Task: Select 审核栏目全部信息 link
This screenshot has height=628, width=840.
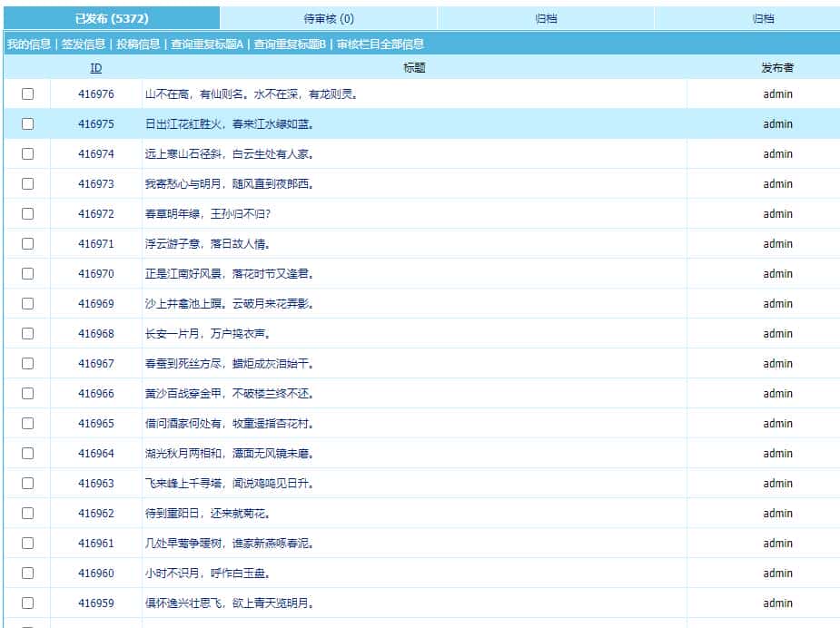Action: (x=380, y=44)
